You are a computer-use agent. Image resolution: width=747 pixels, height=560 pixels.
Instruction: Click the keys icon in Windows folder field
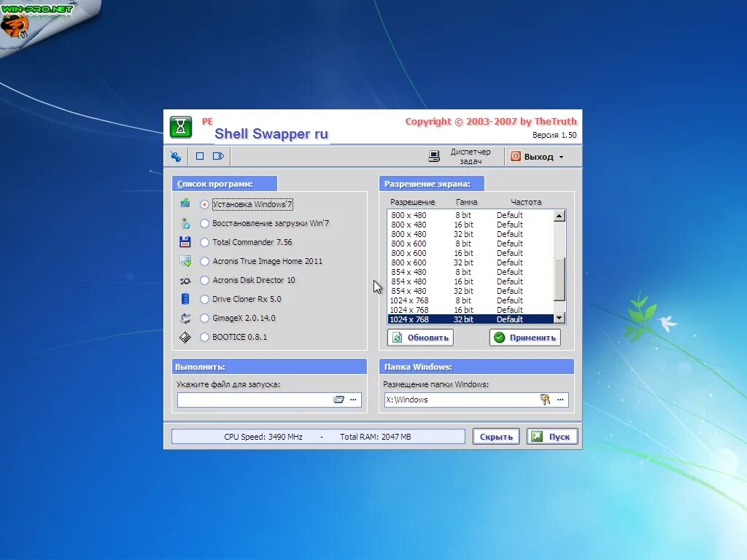545,400
